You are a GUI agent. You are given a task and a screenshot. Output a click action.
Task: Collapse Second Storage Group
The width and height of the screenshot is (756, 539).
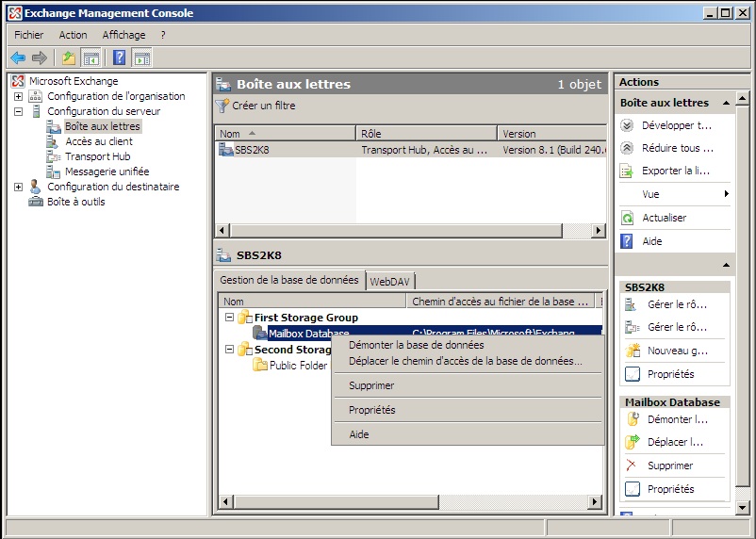[229, 349]
